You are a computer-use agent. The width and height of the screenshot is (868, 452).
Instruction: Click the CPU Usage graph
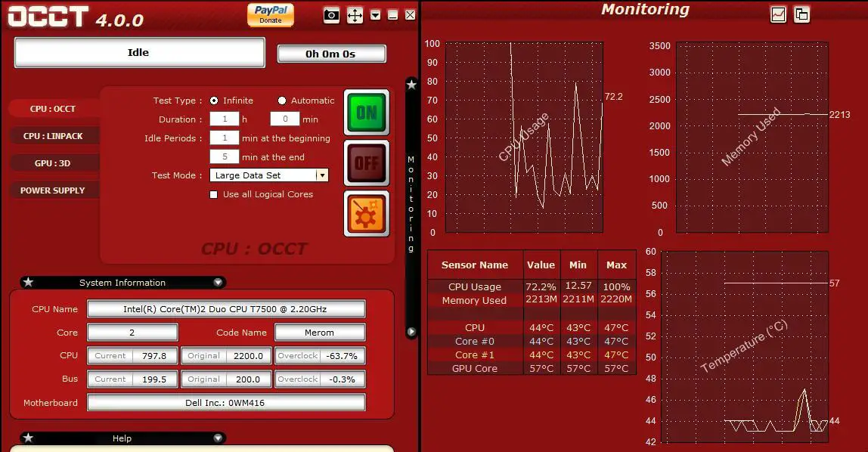[x=524, y=138]
